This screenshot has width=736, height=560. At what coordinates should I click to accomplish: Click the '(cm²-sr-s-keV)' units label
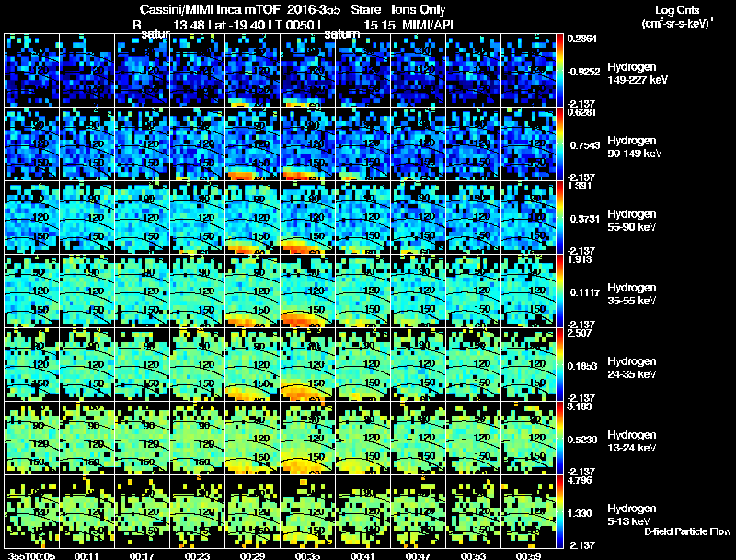(676, 24)
